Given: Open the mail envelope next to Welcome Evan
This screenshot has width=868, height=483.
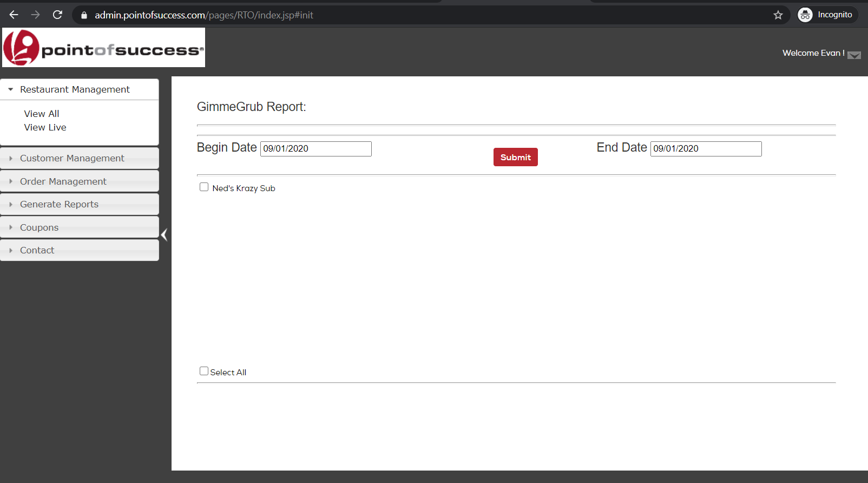Looking at the screenshot, I should click(854, 55).
